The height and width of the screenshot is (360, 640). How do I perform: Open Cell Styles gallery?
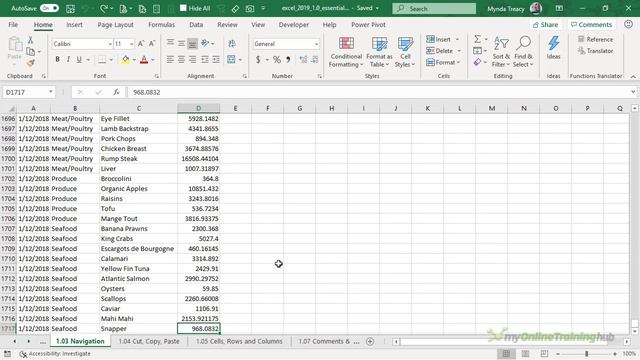(x=405, y=52)
